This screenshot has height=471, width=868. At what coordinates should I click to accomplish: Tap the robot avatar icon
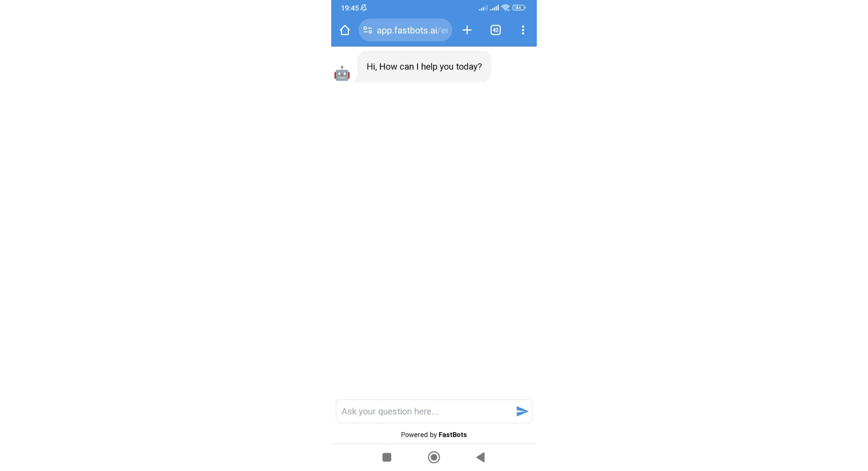click(342, 74)
